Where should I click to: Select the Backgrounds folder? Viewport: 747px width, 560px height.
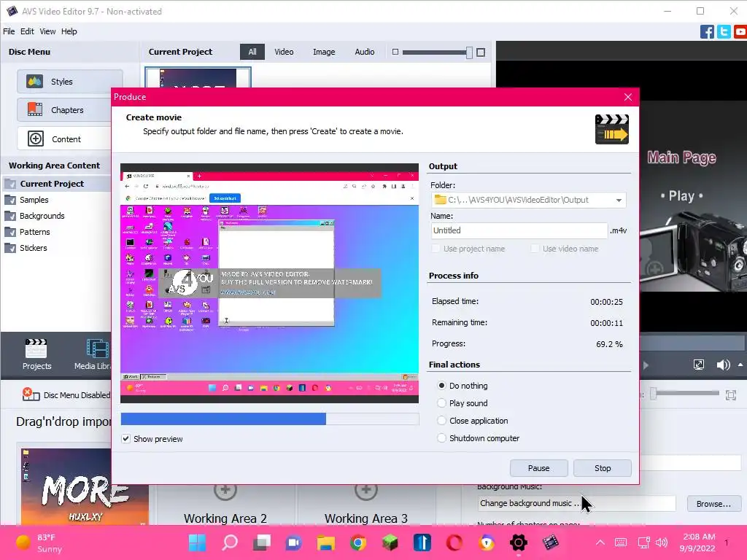42,216
